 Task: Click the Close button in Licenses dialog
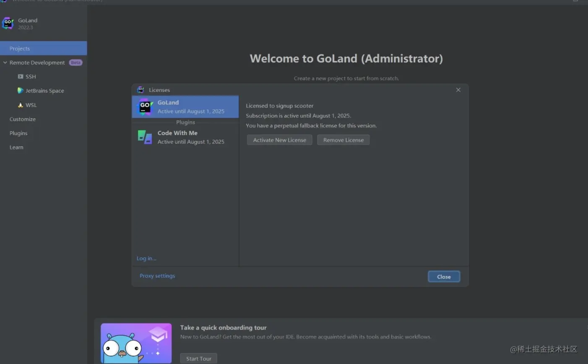444,277
